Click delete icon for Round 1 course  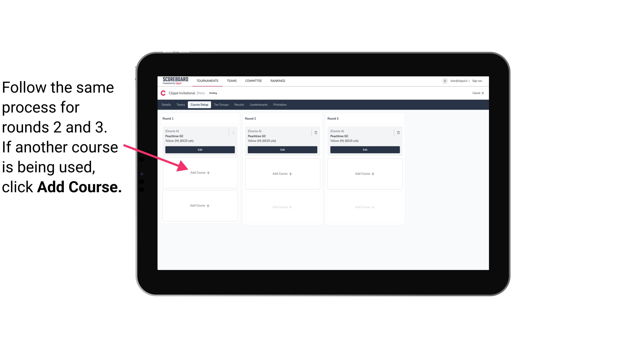click(x=234, y=132)
